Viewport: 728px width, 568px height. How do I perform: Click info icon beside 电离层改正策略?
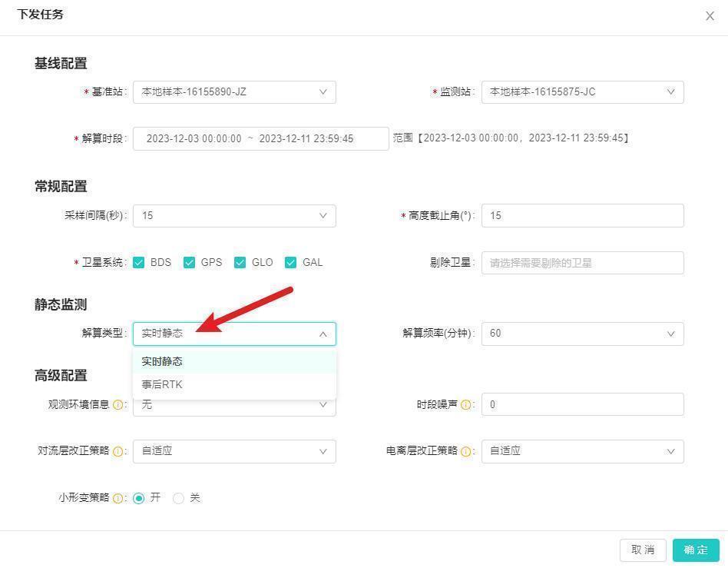point(467,451)
